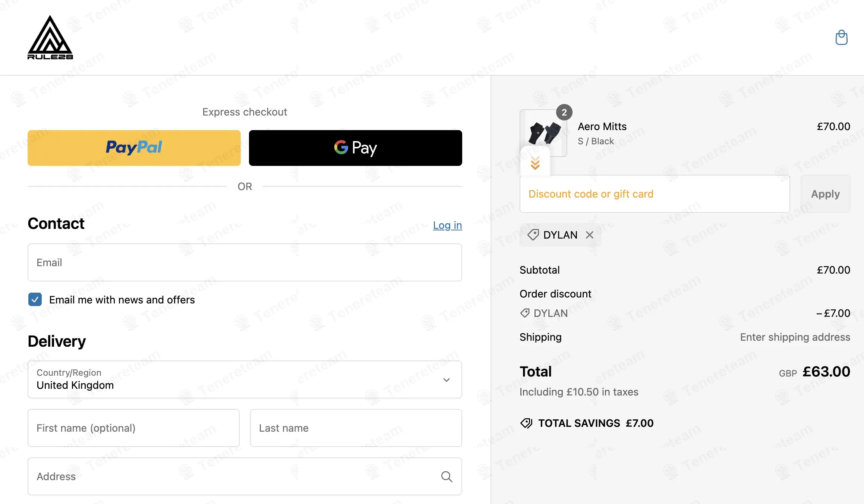864x504 pixels.
Task: Click the DYLAN discount tag icon
Action: tap(533, 235)
